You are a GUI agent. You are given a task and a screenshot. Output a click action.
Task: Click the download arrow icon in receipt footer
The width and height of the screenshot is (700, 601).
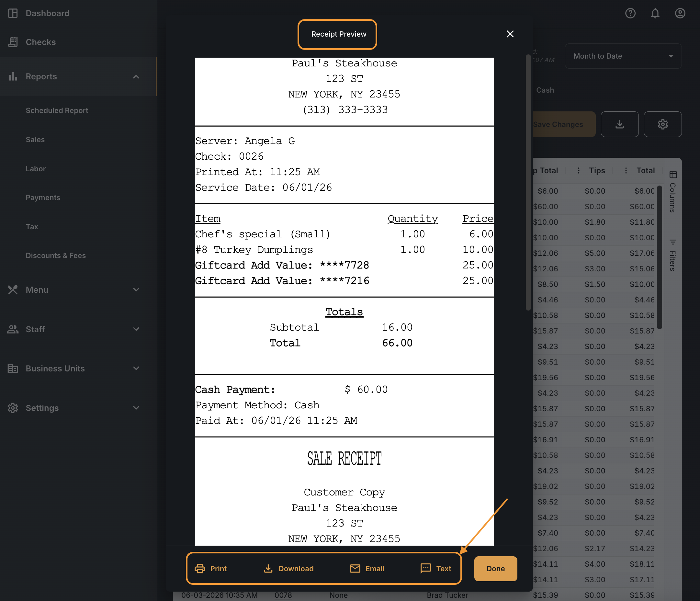tap(268, 569)
